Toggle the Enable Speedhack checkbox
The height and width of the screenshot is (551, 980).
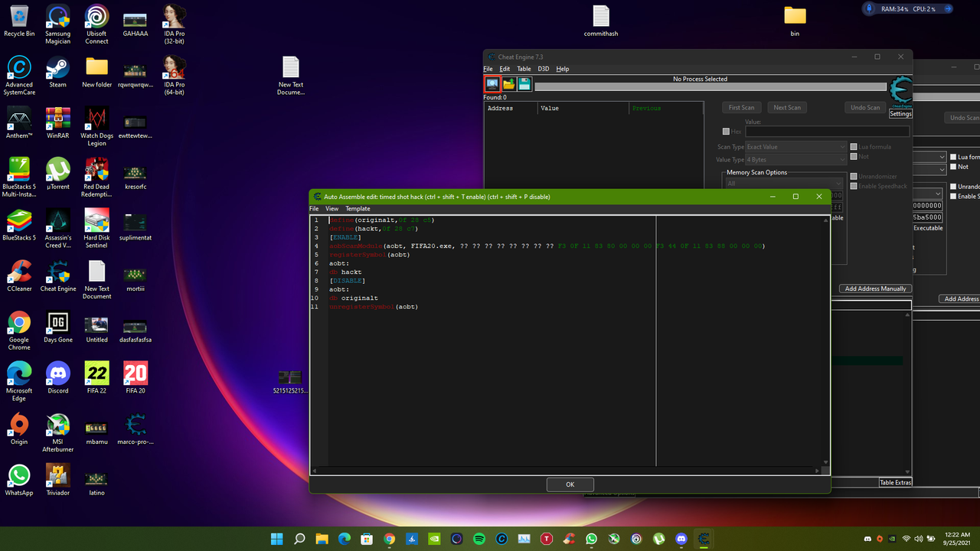pyautogui.click(x=854, y=186)
